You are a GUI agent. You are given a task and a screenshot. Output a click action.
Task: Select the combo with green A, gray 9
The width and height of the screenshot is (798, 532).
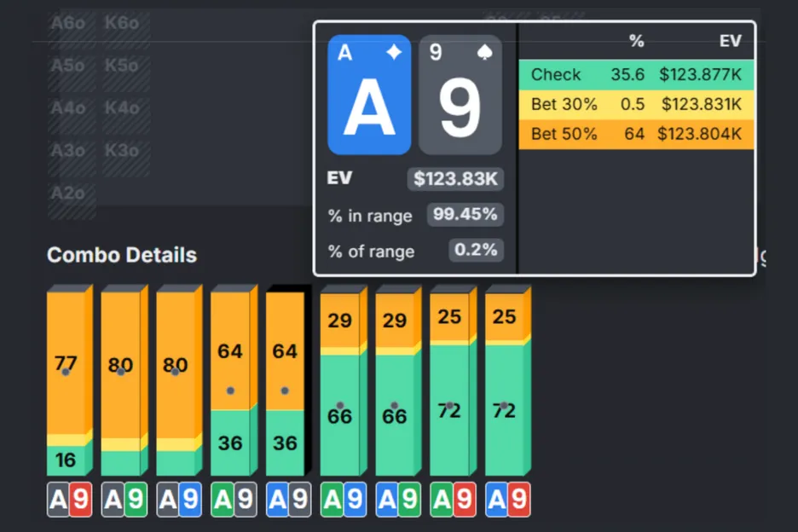coord(233,500)
